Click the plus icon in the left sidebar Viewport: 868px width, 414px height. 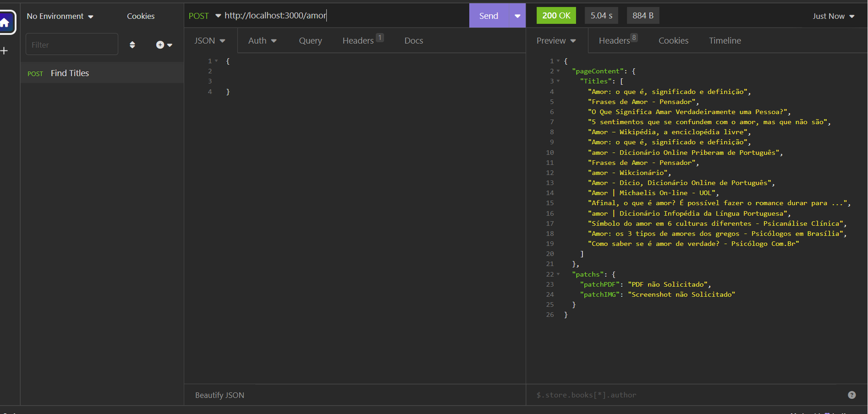point(4,50)
